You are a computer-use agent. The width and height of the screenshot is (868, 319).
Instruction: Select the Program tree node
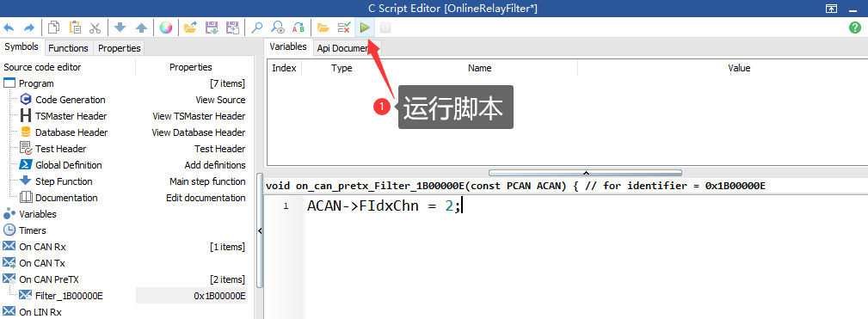click(36, 83)
